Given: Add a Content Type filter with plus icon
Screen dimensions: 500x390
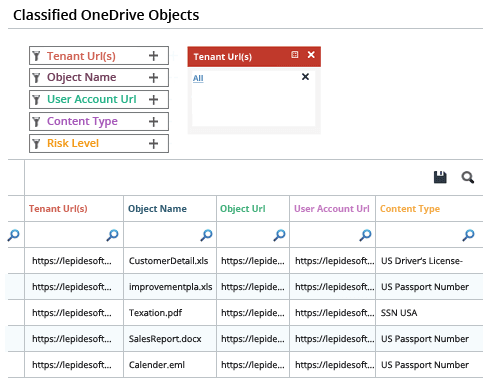Looking at the screenshot, I should (x=153, y=122).
